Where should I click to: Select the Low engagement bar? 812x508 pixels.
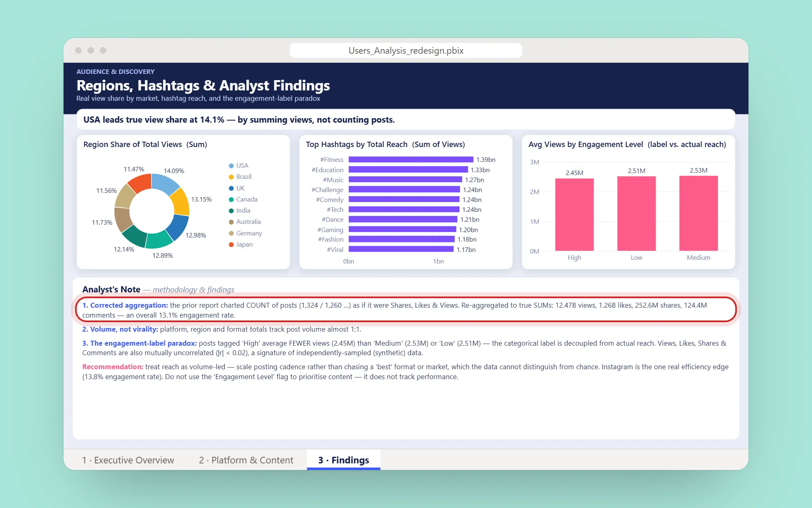coord(636,214)
